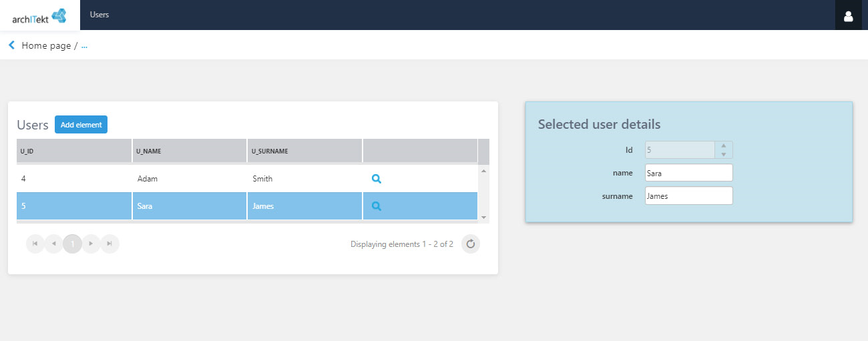Sort by the U_ID column header

click(74, 151)
